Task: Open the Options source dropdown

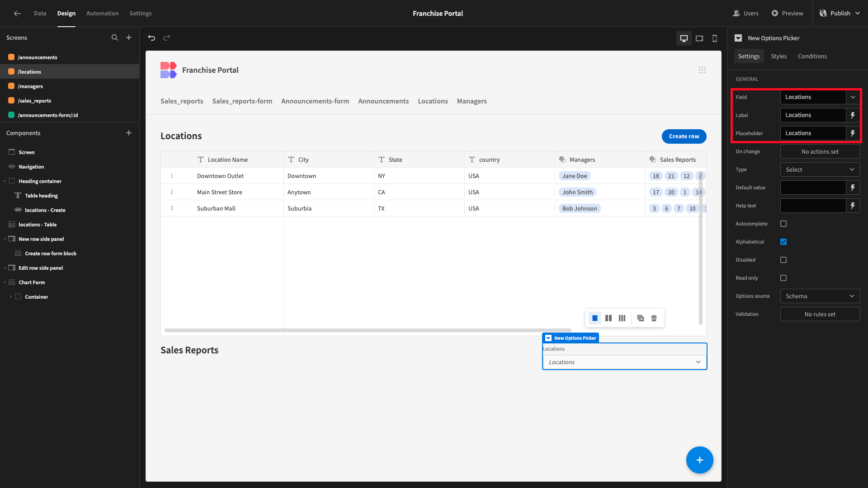Action: coord(820,296)
